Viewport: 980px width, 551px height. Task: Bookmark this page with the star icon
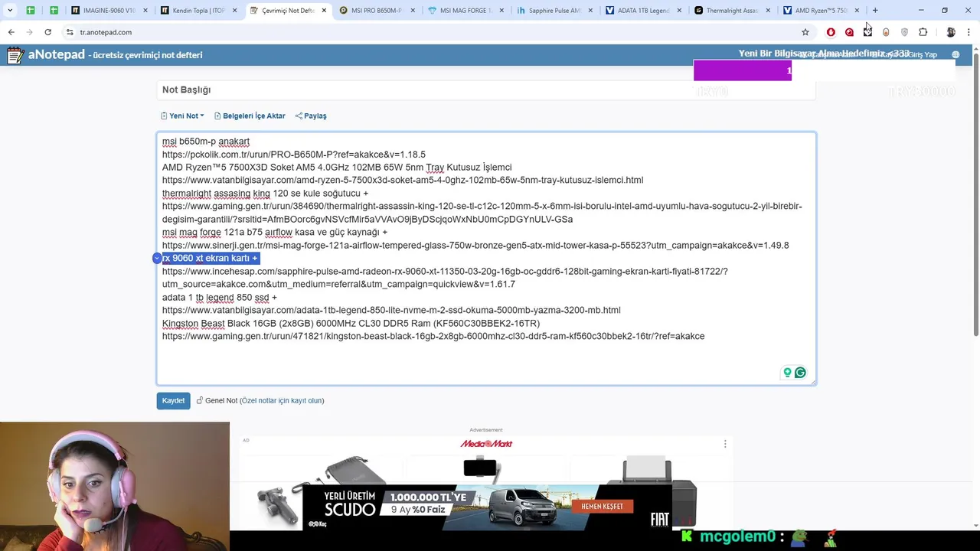click(x=805, y=32)
